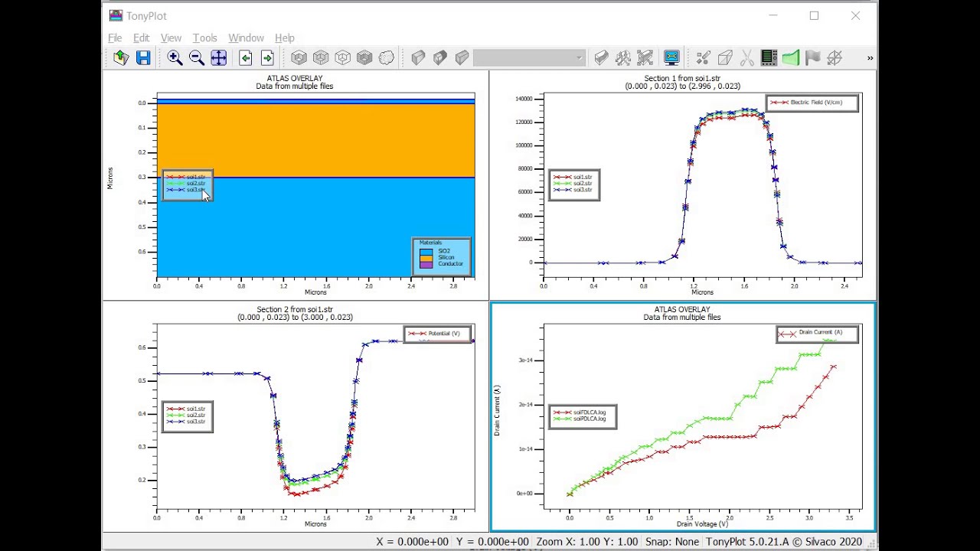The height and width of the screenshot is (551, 980).
Task: Click the grayed wireframe box icon
Action: (725, 57)
